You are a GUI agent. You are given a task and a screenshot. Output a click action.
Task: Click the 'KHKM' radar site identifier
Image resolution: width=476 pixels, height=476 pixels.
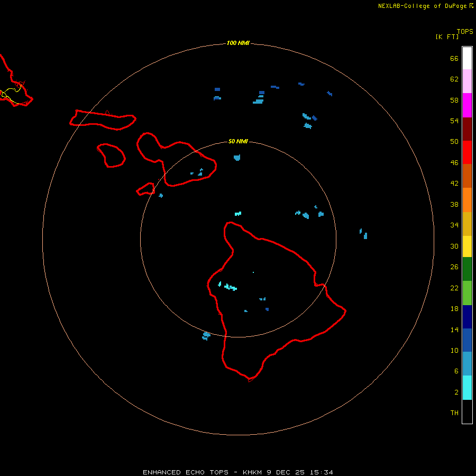[x=253, y=472]
